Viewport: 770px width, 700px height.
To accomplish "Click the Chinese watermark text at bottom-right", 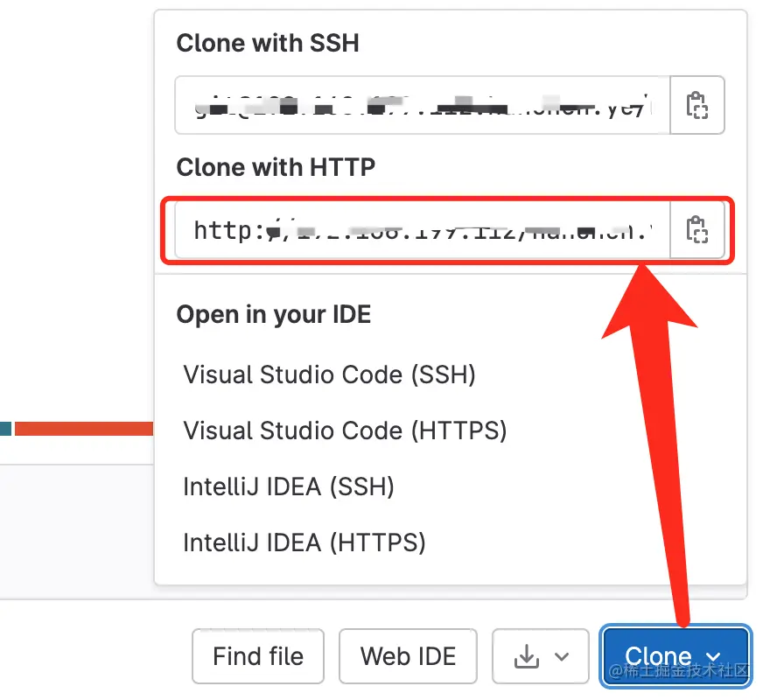I will coord(681,672).
